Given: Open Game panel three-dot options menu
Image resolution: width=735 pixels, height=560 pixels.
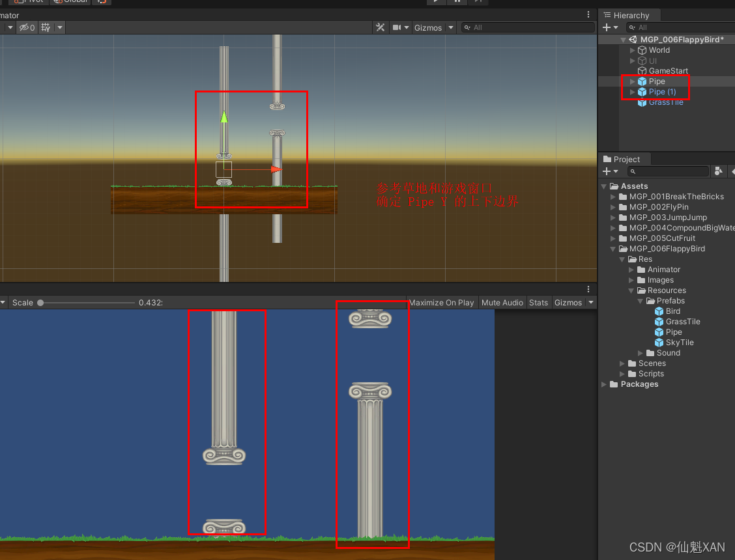Looking at the screenshot, I should (588, 290).
